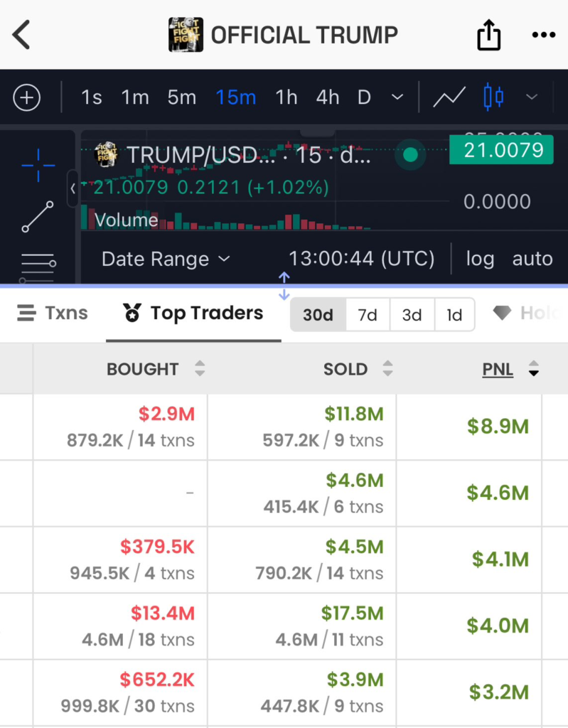Tap the green live market status dot
The height and width of the screenshot is (728, 568).
tap(411, 154)
